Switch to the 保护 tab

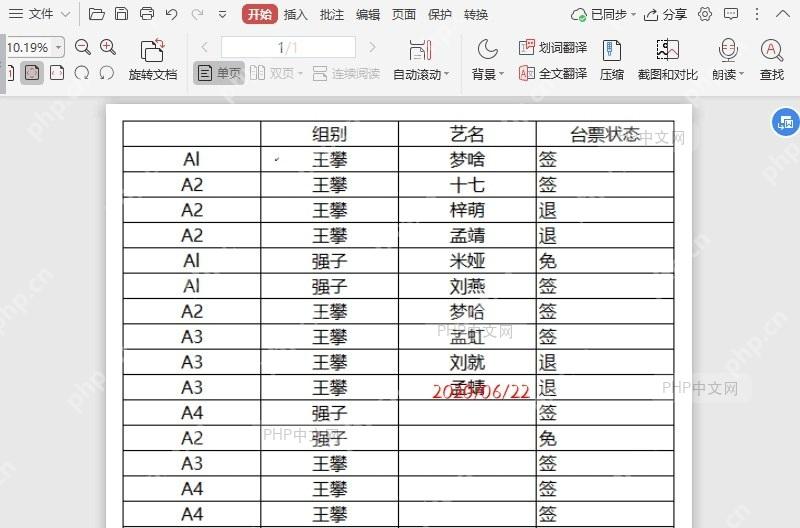coord(440,15)
